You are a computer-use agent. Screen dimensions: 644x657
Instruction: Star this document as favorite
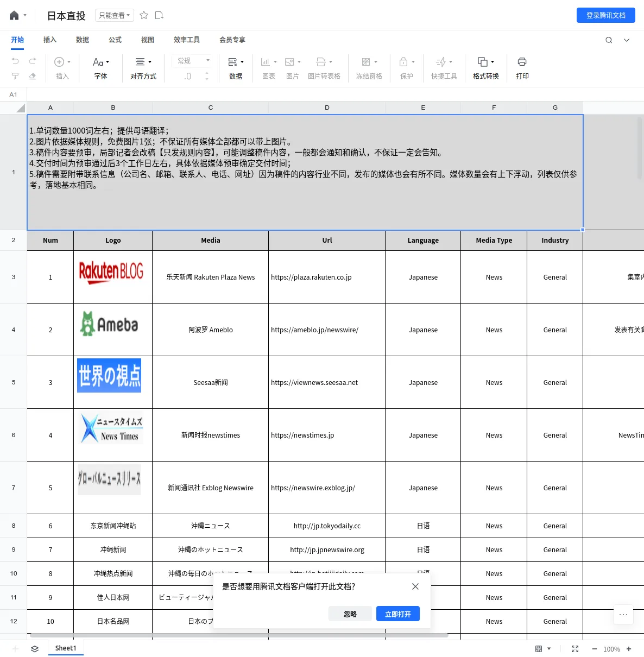click(144, 15)
